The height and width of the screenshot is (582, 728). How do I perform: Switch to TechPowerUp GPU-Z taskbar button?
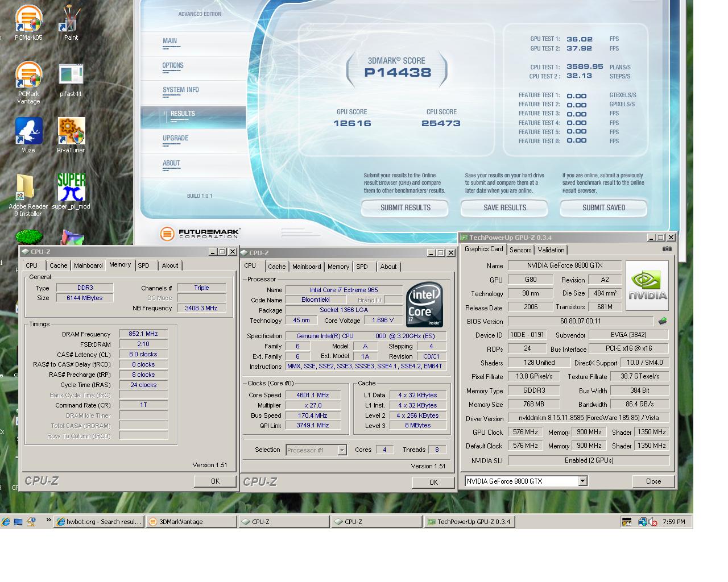tap(470, 522)
